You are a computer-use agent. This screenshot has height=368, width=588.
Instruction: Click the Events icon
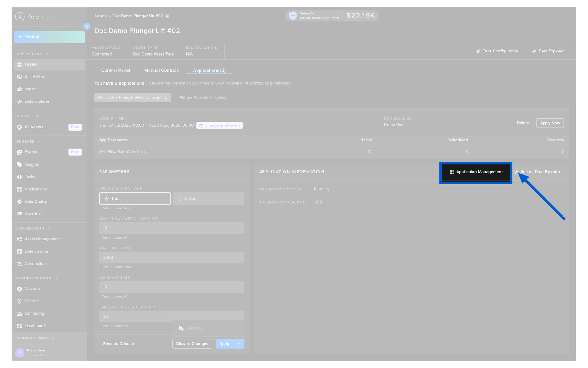(x=20, y=152)
